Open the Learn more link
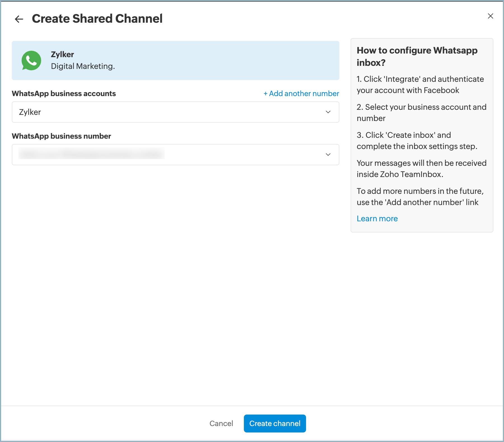Screen dimensions: 504x442 (377, 218)
